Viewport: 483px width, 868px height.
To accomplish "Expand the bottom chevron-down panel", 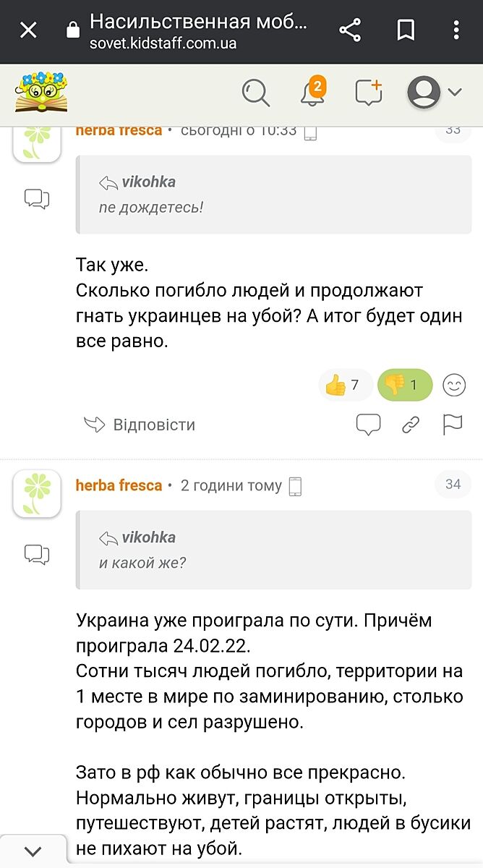I will coord(33,851).
